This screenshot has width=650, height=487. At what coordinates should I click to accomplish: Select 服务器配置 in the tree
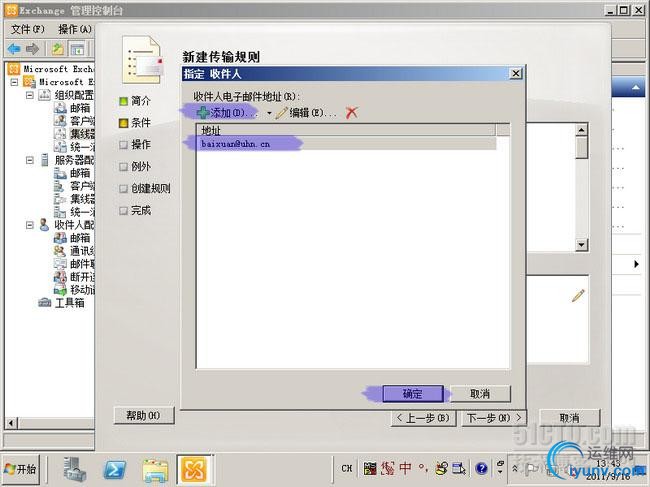(x=67, y=160)
